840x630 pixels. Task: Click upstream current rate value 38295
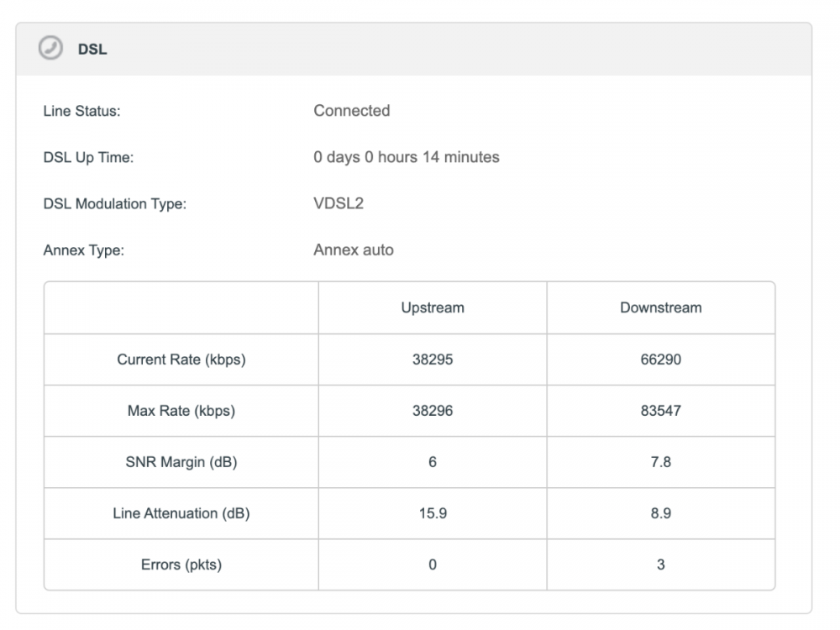click(x=433, y=360)
